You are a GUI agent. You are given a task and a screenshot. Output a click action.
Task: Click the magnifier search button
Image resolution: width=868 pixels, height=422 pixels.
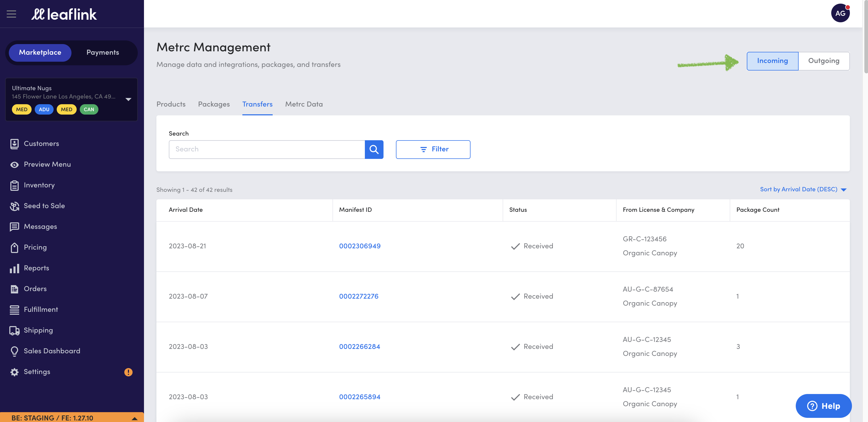click(374, 149)
